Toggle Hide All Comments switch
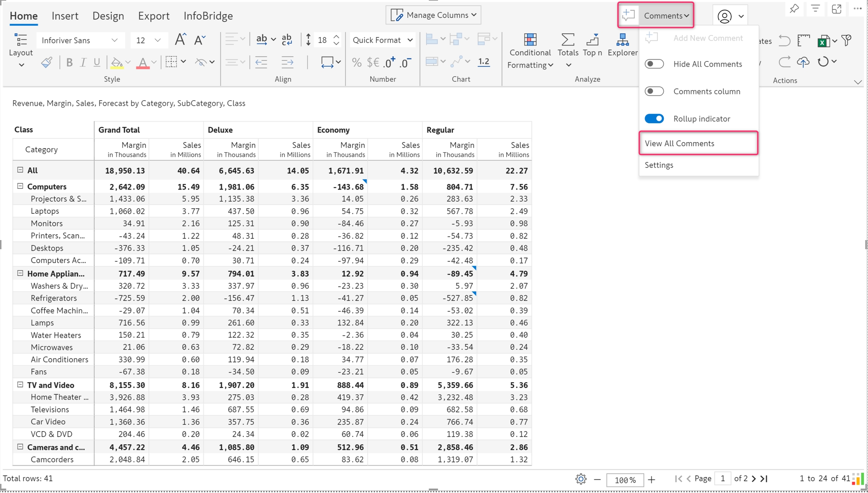The width and height of the screenshot is (868, 493). pyautogui.click(x=654, y=64)
